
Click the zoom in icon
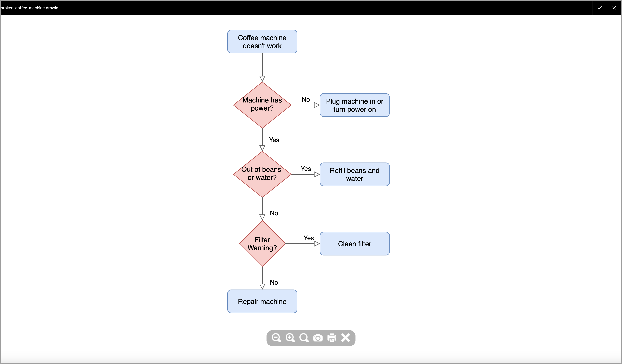coord(290,338)
